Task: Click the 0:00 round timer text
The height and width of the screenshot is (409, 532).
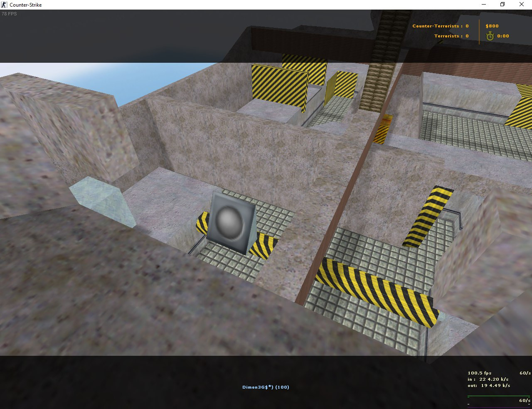Action: tap(503, 36)
